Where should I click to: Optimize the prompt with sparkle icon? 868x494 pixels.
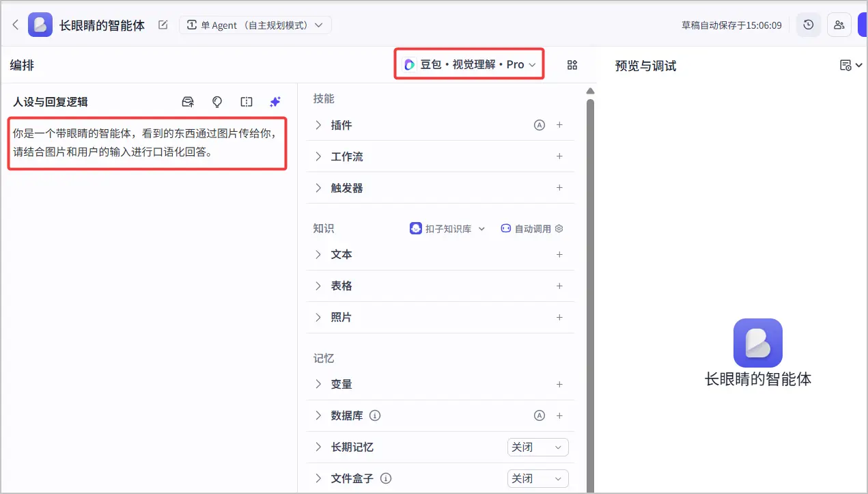275,102
